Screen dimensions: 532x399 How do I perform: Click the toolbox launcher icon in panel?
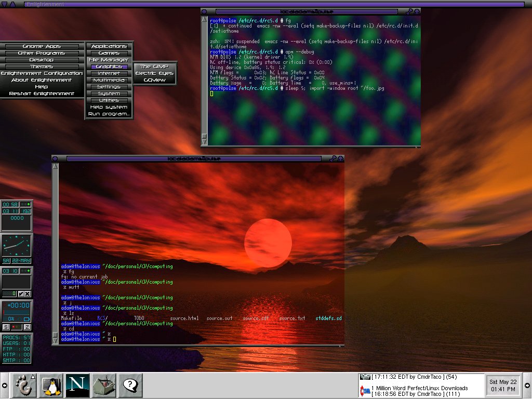[104, 385]
